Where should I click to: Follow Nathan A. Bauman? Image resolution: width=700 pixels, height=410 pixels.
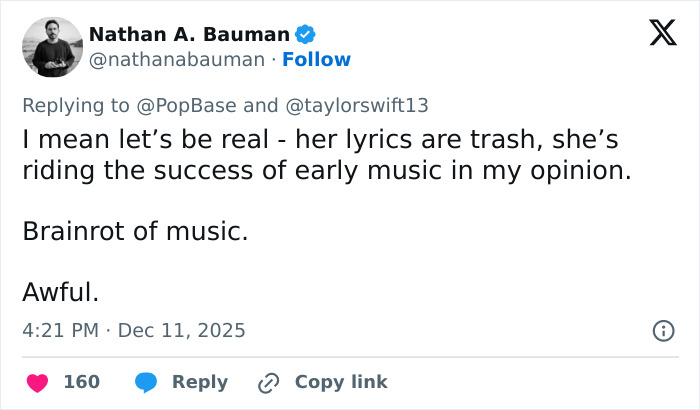click(316, 60)
